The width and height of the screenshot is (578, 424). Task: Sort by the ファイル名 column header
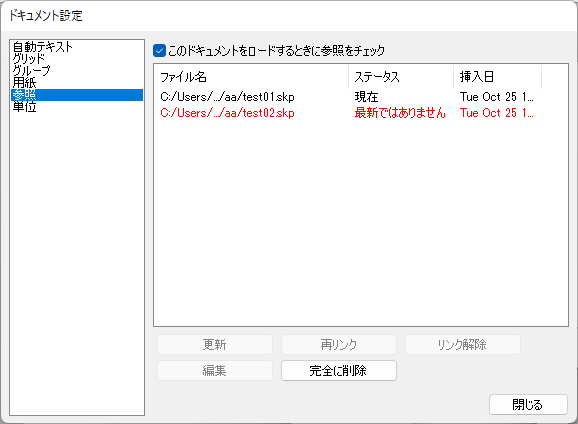click(x=251, y=77)
